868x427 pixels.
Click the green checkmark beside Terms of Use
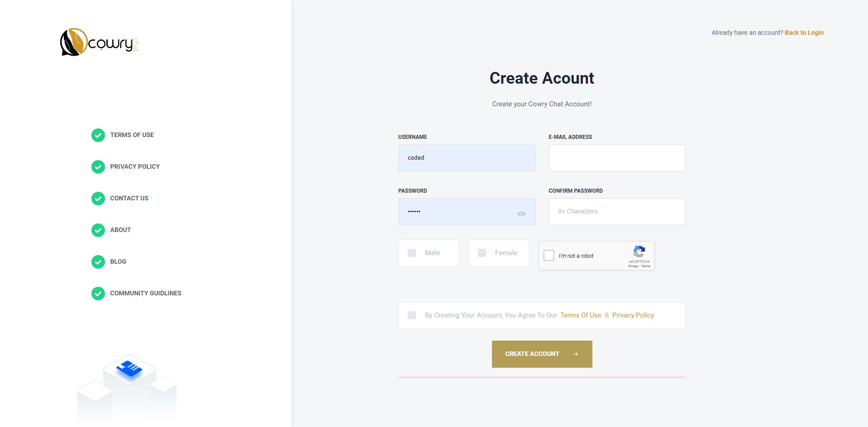pyautogui.click(x=98, y=135)
